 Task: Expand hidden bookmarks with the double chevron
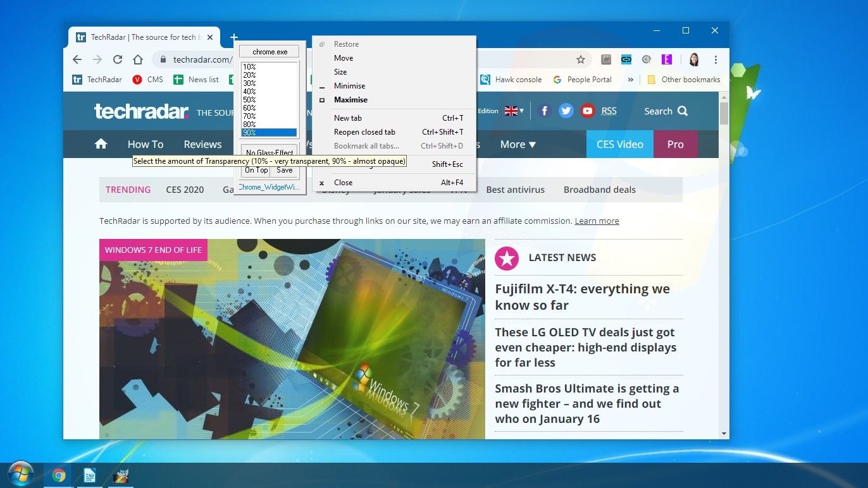(x=630, y=80)
